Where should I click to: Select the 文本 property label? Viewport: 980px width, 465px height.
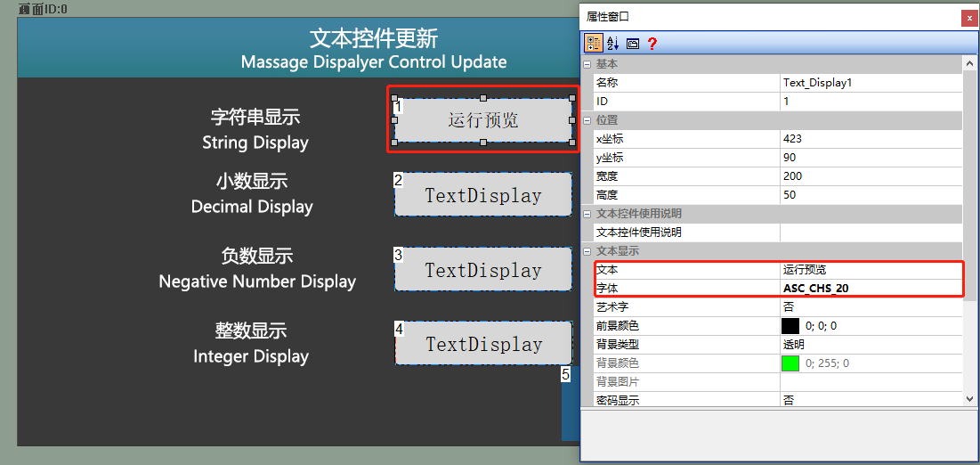coord(607,270)
